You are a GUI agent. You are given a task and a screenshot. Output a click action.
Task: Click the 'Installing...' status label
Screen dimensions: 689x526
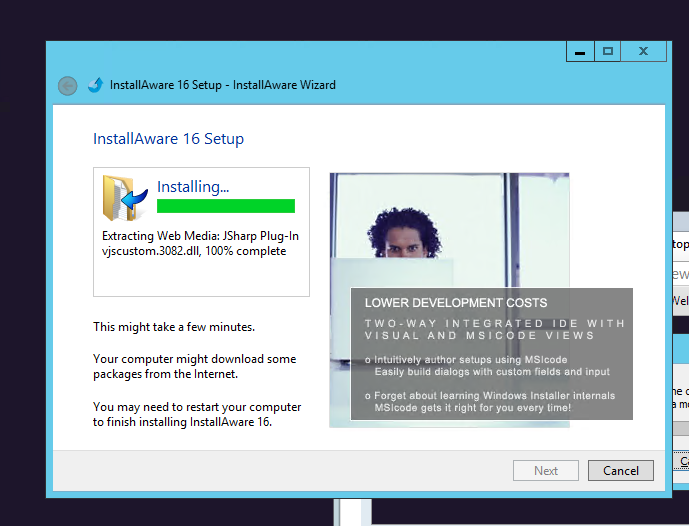(193, 187)
